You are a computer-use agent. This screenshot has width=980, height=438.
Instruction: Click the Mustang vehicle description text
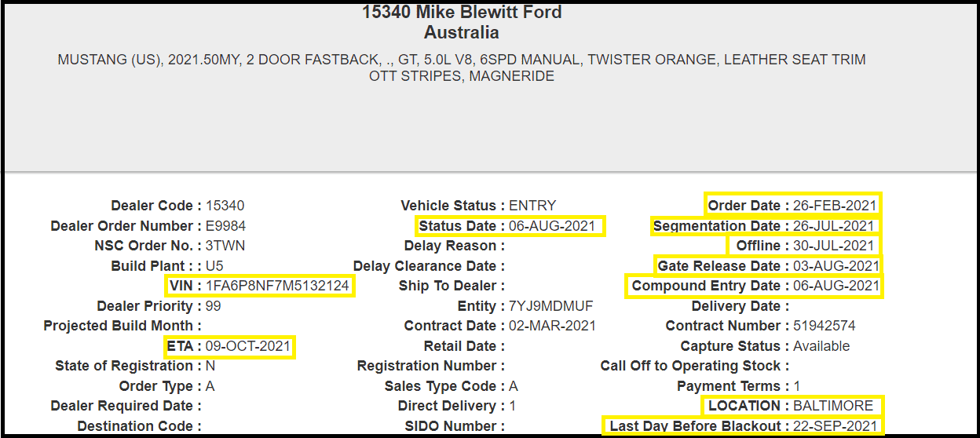click(x=462, y=68)
